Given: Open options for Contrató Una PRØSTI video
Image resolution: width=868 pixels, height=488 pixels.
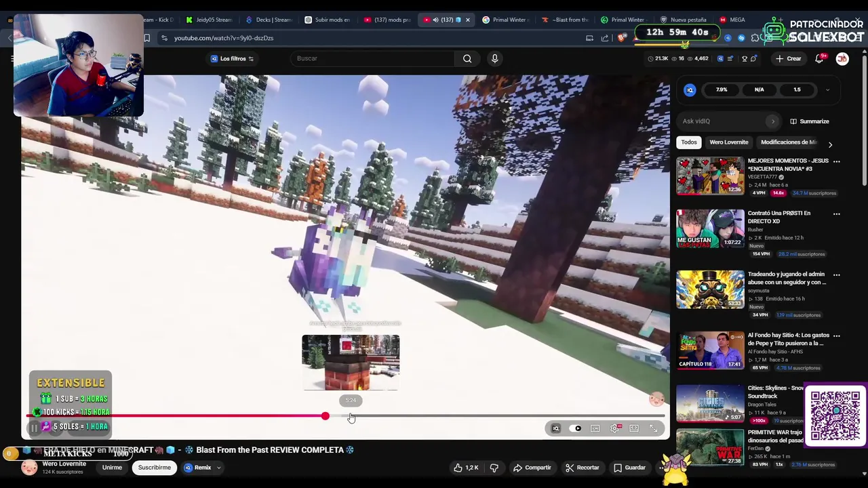Looking at the screenshot, I should point(836,213).
